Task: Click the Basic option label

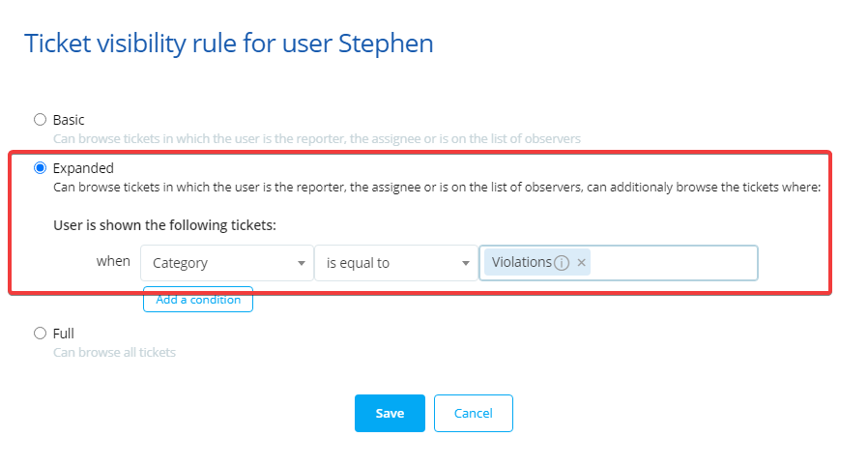Action: point(69,120)
